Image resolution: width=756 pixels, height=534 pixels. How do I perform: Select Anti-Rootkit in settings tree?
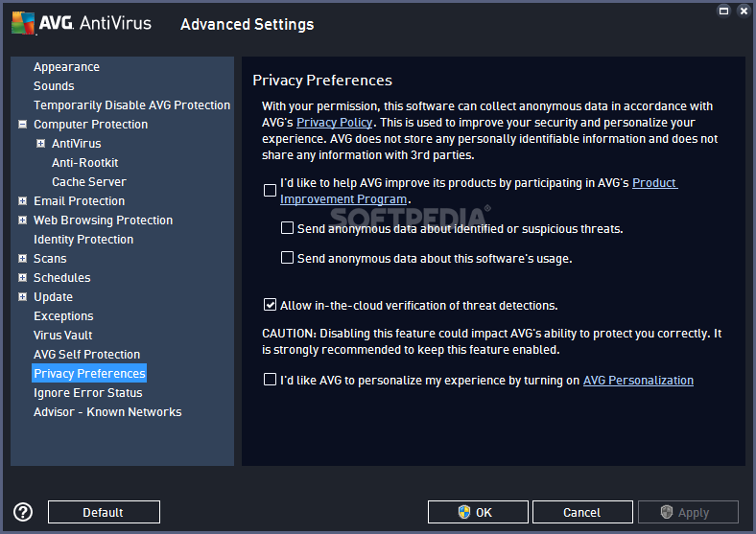click(x=85, y=163)
